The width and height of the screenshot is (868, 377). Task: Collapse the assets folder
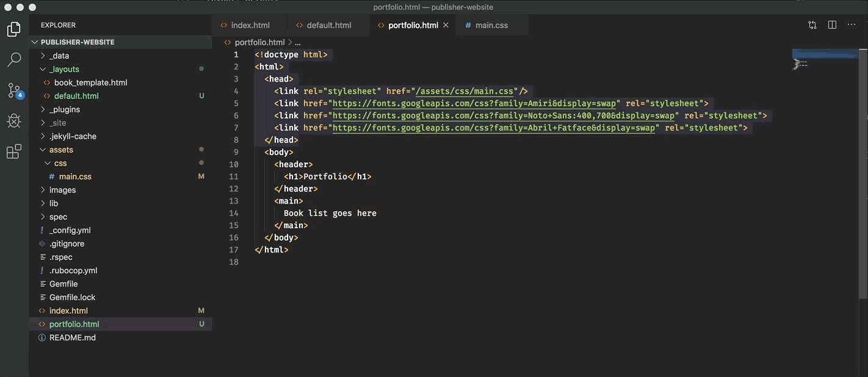(x=120, y=149)
